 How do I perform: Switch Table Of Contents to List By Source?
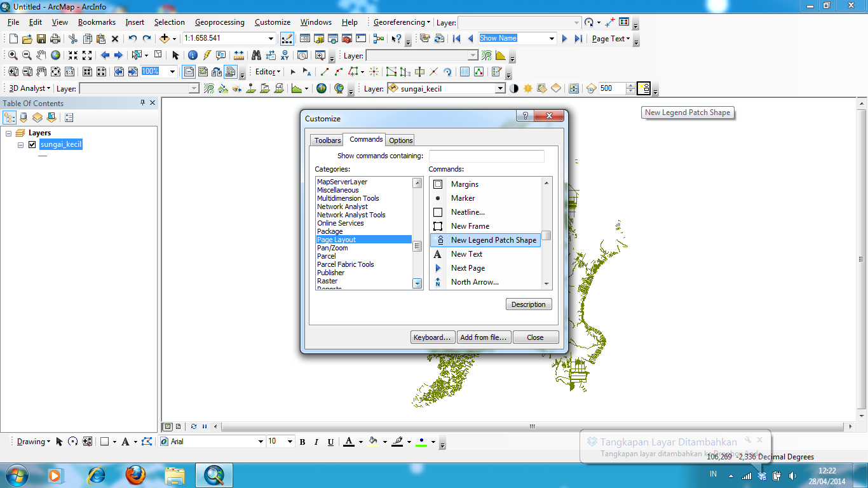pos(22,117)
